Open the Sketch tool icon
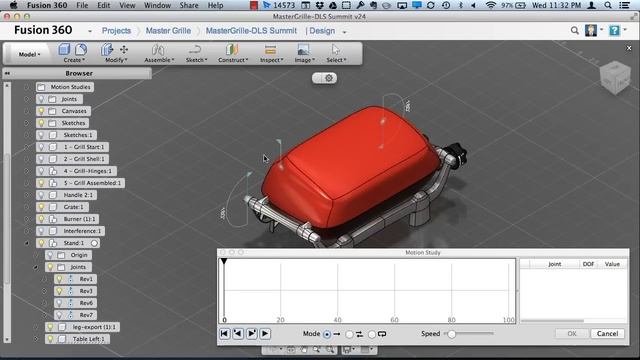This screenshot has height=360, width=640. [x=195, y=50]
